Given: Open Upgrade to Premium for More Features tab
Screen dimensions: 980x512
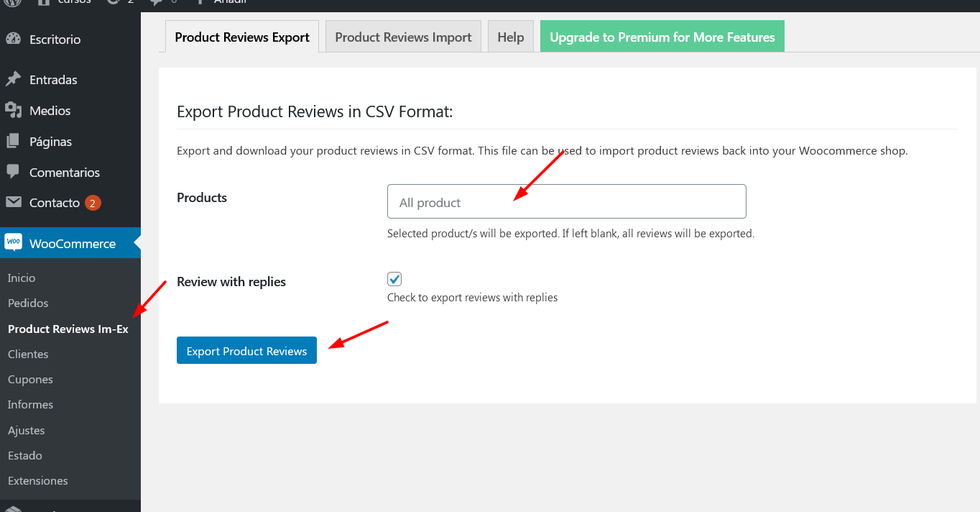Looking at the screenshot, I should (x=662, y=37).
